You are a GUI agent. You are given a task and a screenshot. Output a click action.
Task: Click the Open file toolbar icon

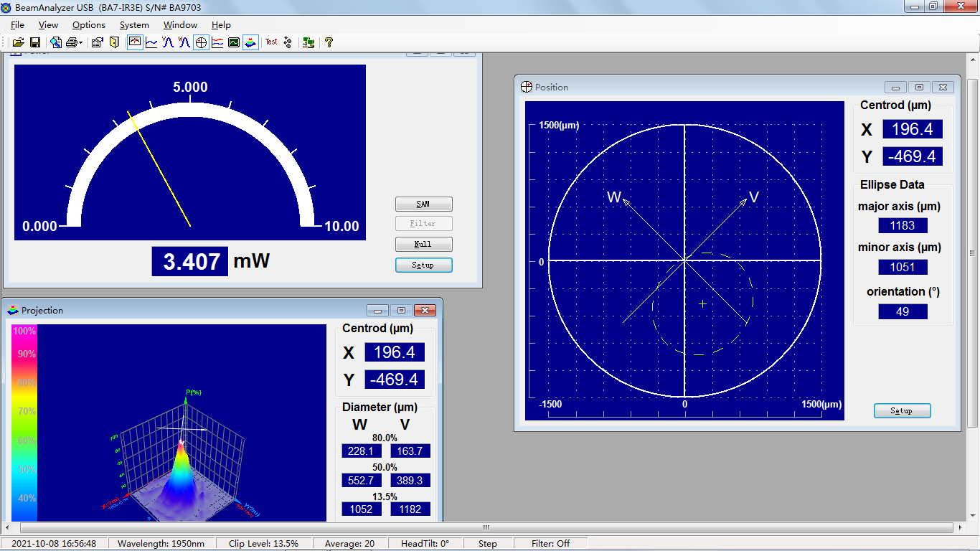point(19,43)
